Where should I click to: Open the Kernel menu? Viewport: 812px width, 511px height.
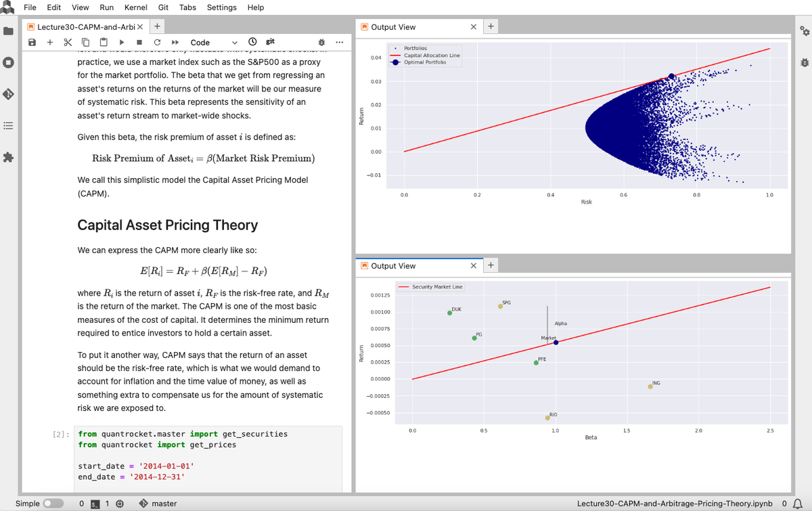click(x=136, y=7)
